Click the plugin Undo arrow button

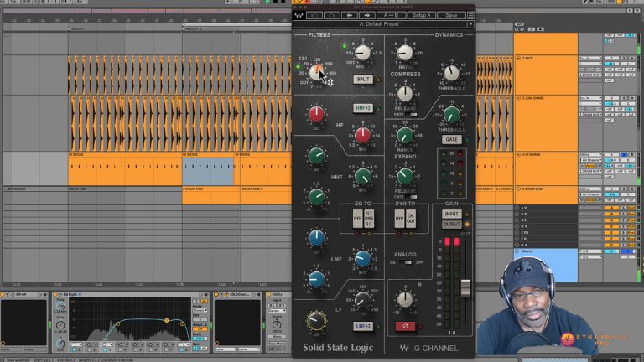pos(314,16)
